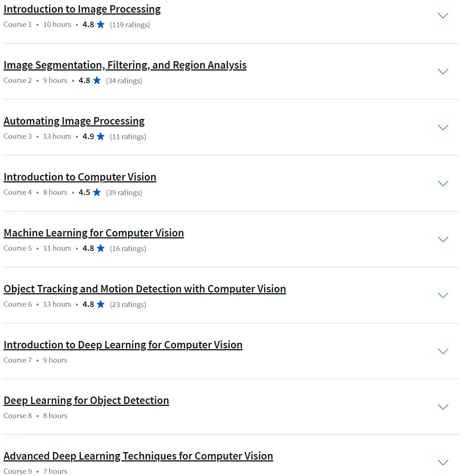Open Object Tracking and Motion Detection link

(x=145, y=289)
